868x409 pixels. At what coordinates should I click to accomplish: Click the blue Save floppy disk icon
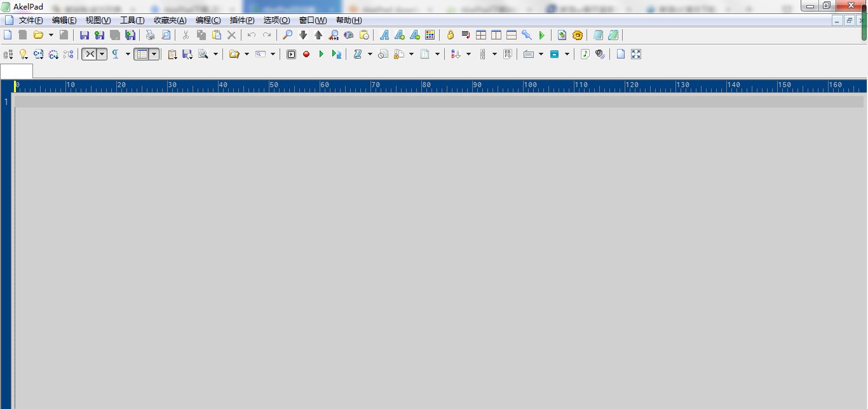pos(85,35)
